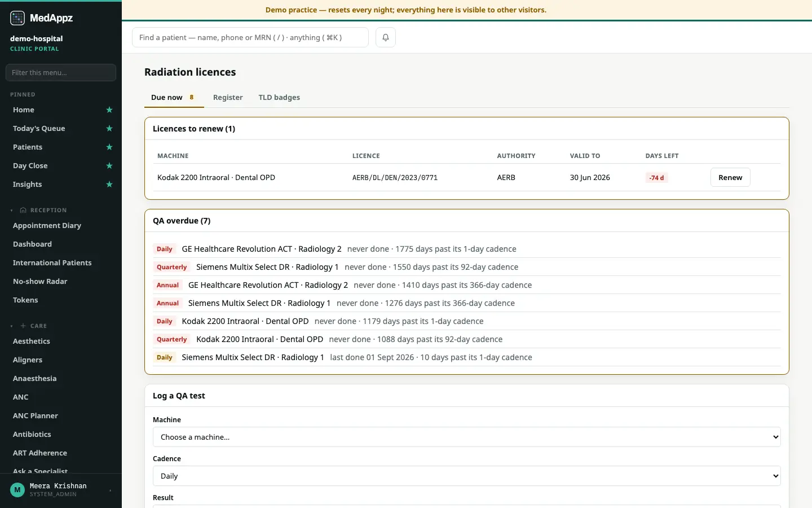This screenshot has height=508, width=812.
Task: Renew the Kodak 2200 Intraoral licence
Action: tap(730, 177)
